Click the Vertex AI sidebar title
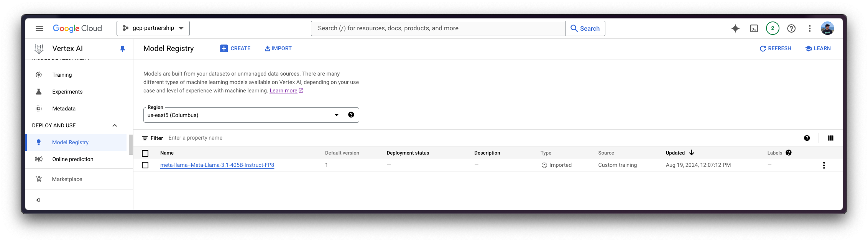The height and width of the screenshot is (242, 868). (x=67, y=49)
